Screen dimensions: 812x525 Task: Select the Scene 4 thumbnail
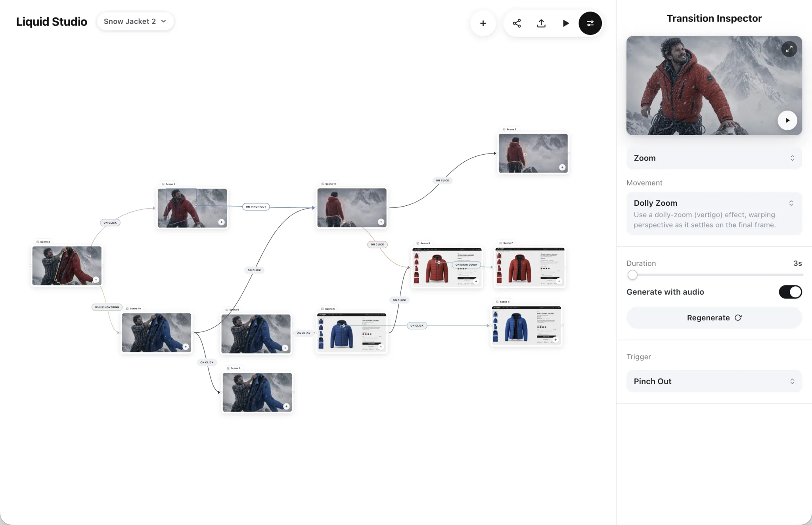point(527,326)
